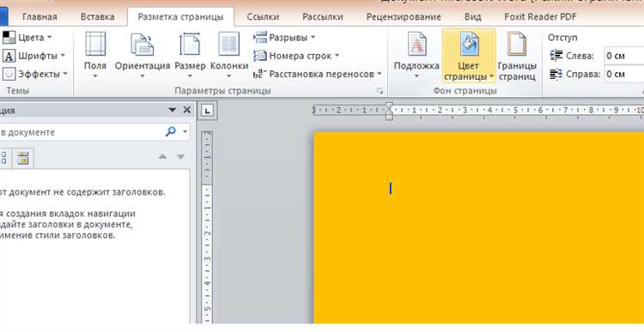This screenshot has height=332, width=644.
Task: Click the Подложка label text
Action: [416, 66]
